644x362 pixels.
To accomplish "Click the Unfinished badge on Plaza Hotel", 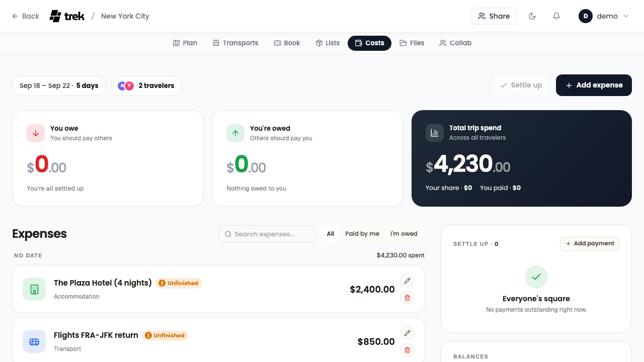I will [179, 283].
